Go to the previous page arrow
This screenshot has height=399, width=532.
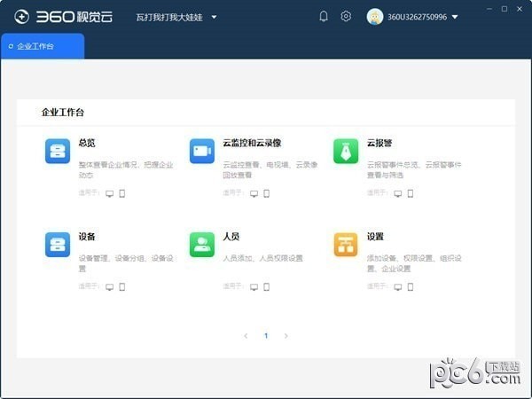click(x=246, y=336)
